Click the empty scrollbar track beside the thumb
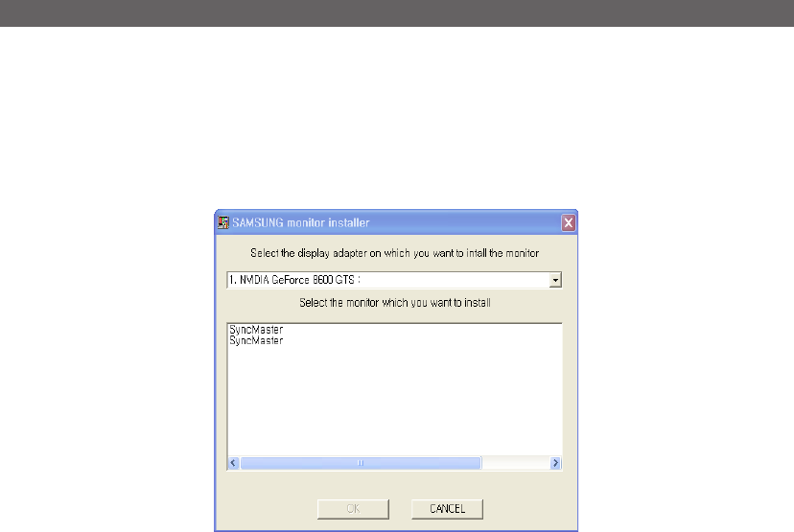This screenshot has width=794, height=532. [516, 463]
